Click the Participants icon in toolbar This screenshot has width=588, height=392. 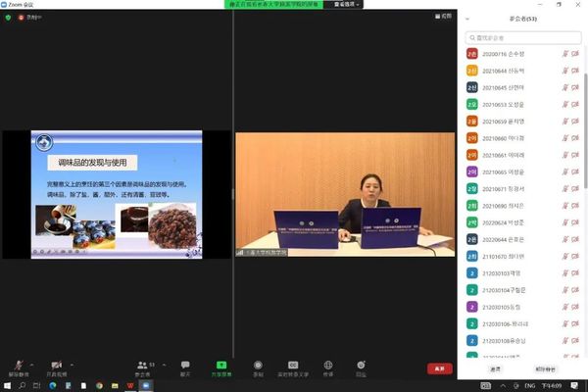(x=143, y=364)
